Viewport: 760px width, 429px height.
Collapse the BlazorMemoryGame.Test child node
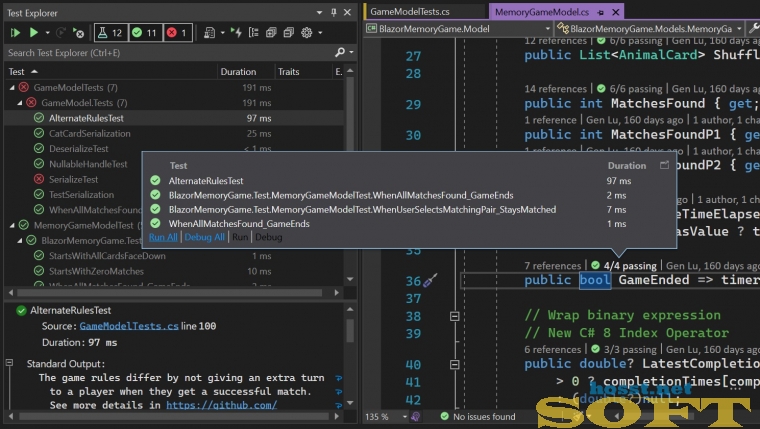20,240
